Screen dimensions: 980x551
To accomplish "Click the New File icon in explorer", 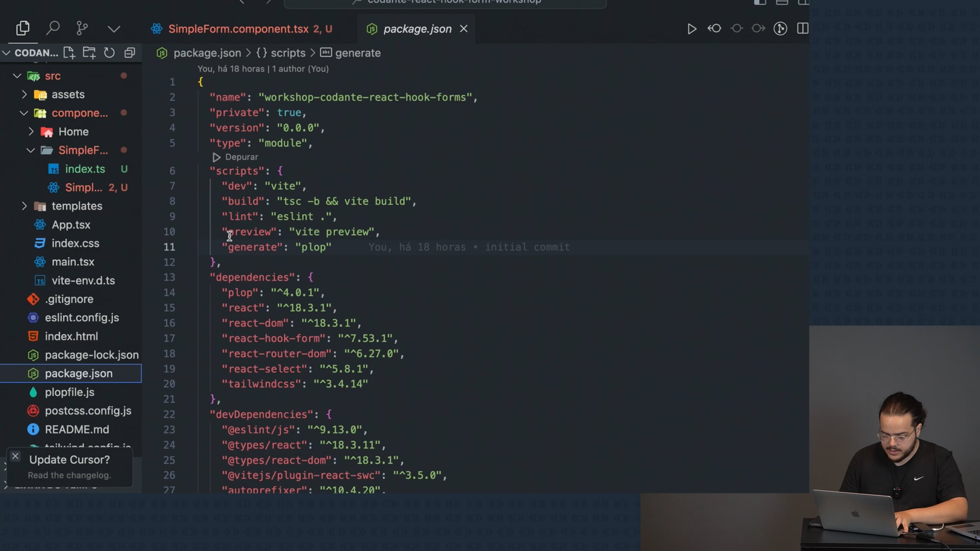I will click(x=69, y=53).
